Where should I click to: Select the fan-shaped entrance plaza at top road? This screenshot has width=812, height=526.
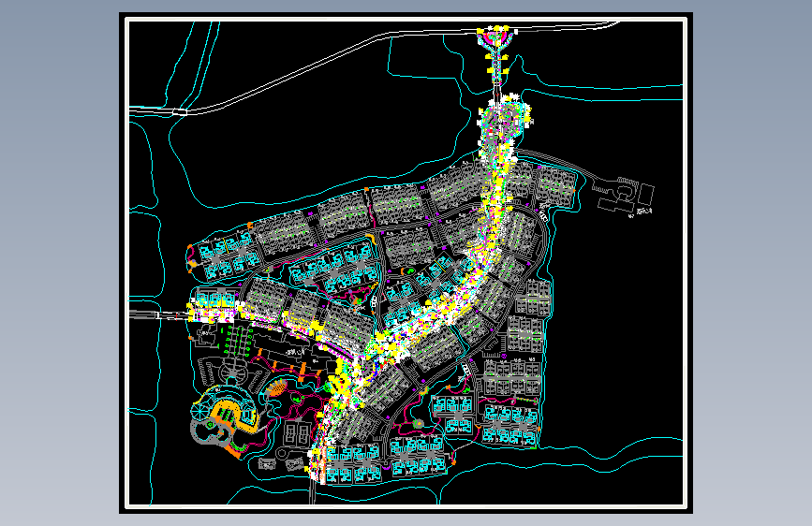click(497, 38)
